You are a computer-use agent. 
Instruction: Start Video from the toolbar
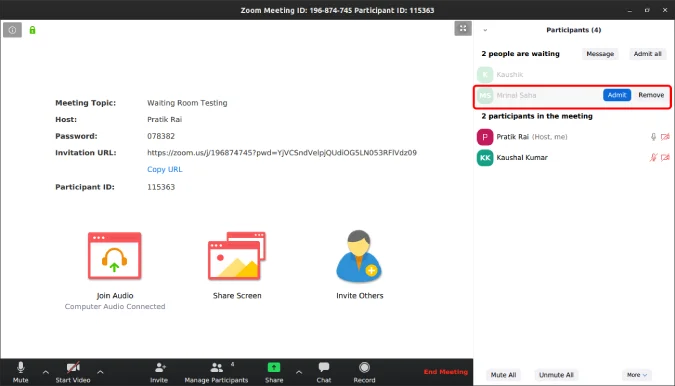click(x=73, y=373)
